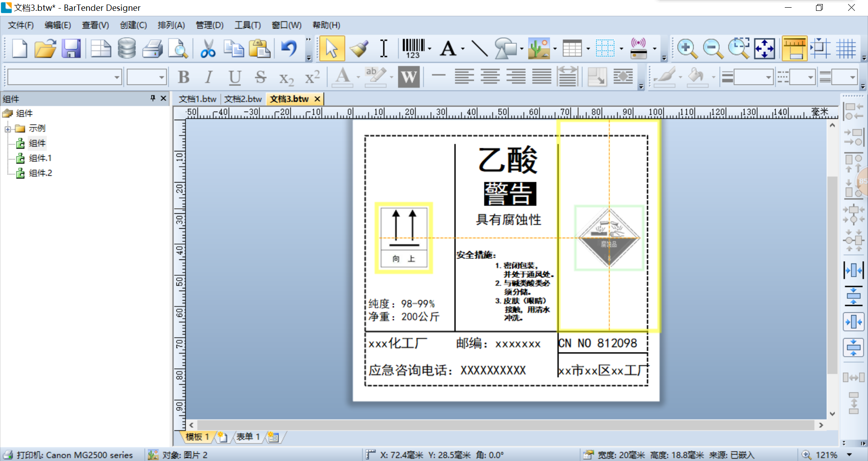Copy selected object icon
The width and height of the screenshot is (868, 461).
(x=234, y=48)
